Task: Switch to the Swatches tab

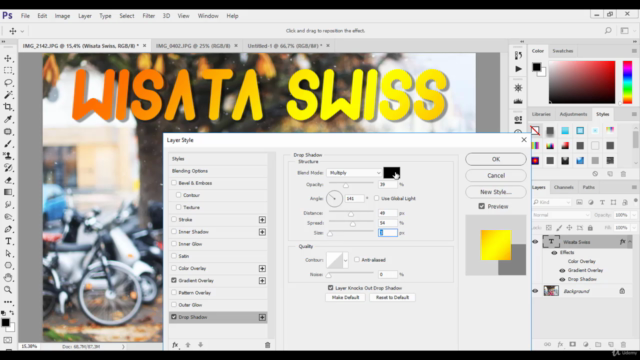Action: [562, 51]
